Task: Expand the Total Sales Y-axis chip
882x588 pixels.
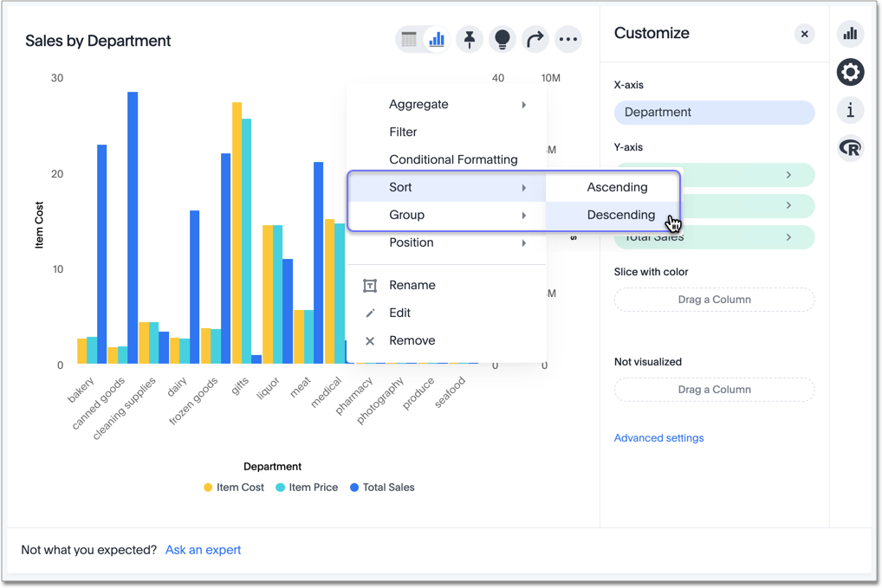Action: (x=788, y=237)
